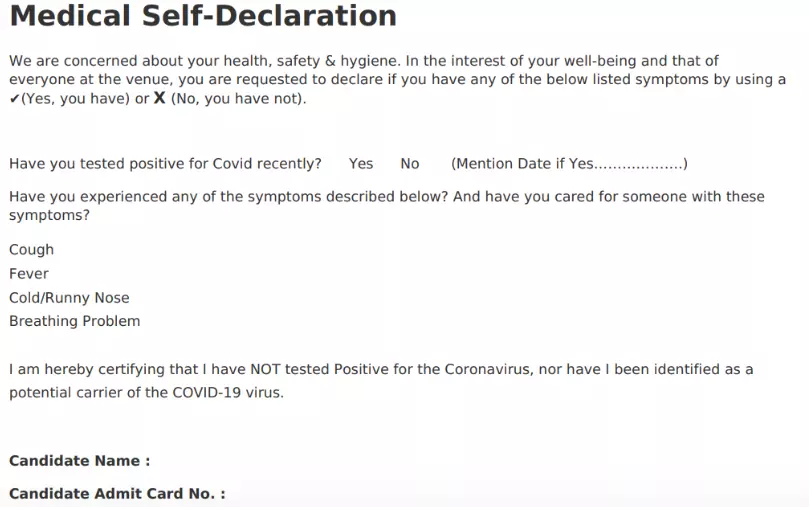Click the '(No, you have not)' text
Viewport: 809px width, 507px height.
point(236,99)
